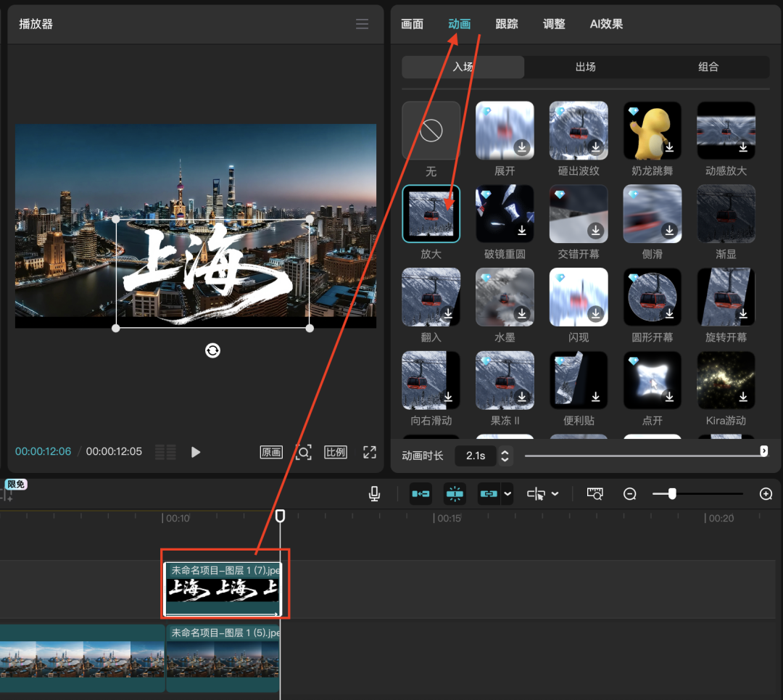783x700 pixels.
Task: Click the microphone record voiceover icon
Action: tap(374, 494)
